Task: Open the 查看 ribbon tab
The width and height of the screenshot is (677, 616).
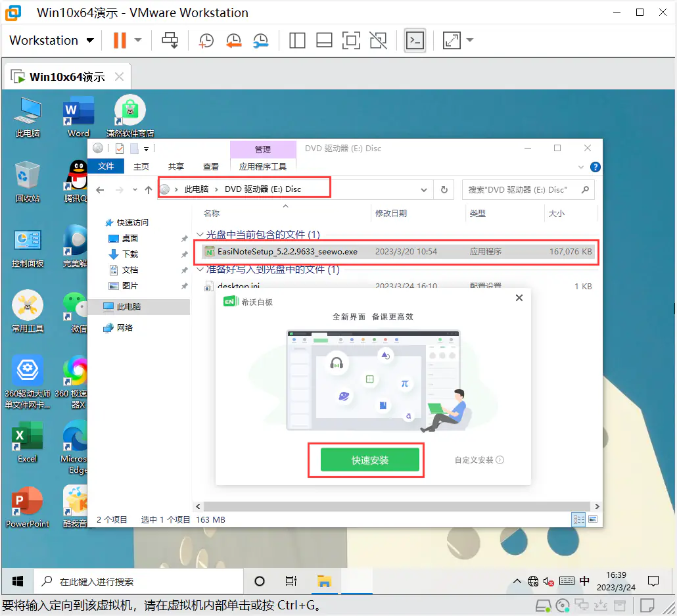Action: click(210, 167)
